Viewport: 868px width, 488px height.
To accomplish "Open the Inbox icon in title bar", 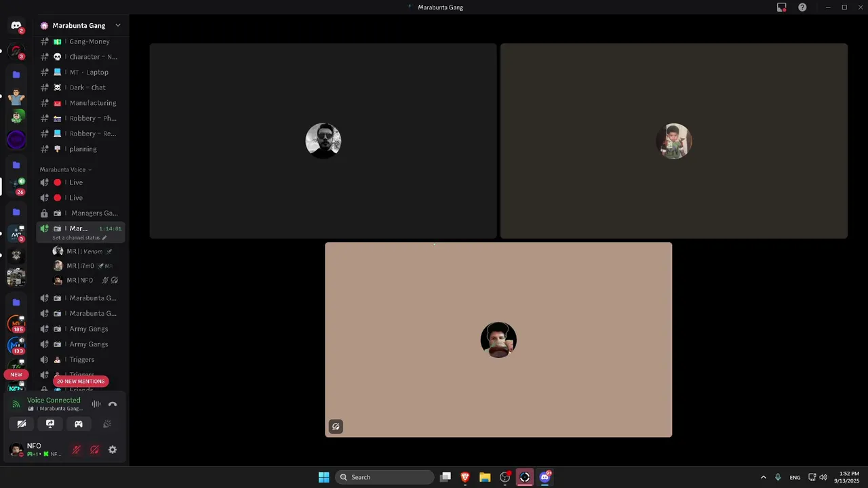I will (x=781, y=7).
